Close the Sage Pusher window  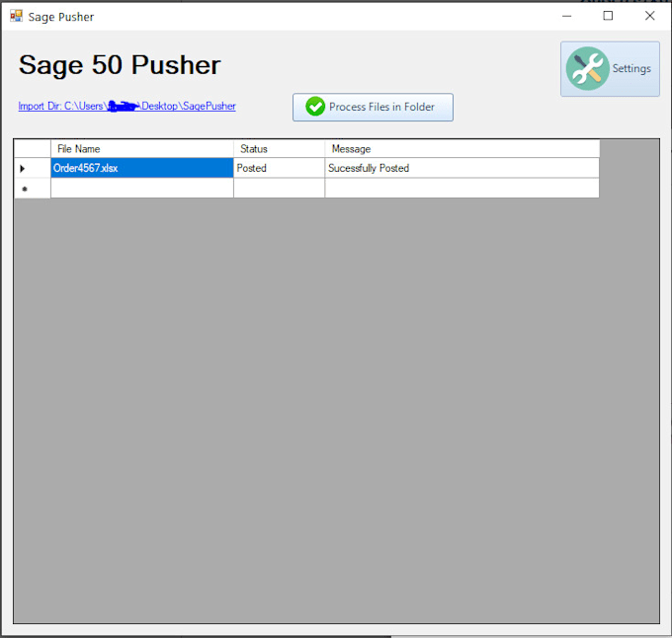coord(649,16)
